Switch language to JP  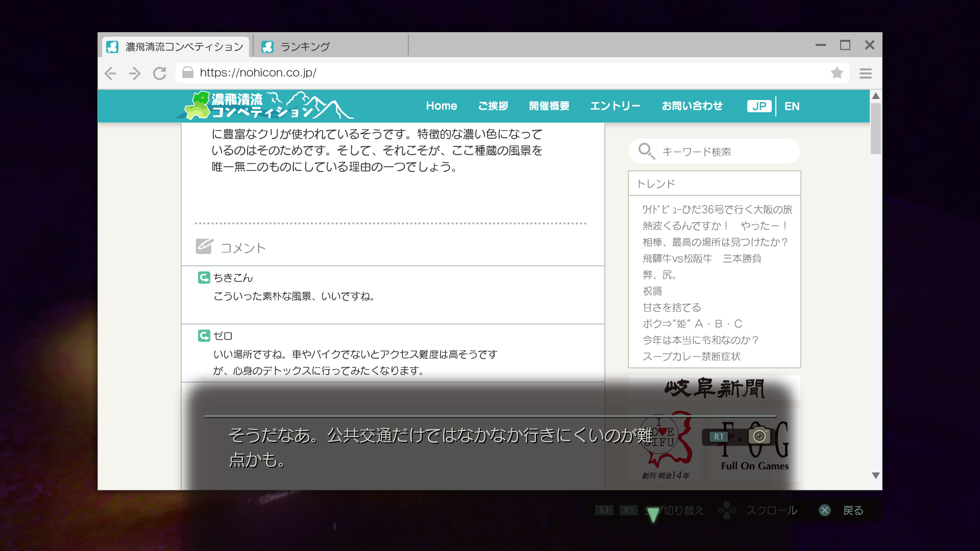click(759, 106)
